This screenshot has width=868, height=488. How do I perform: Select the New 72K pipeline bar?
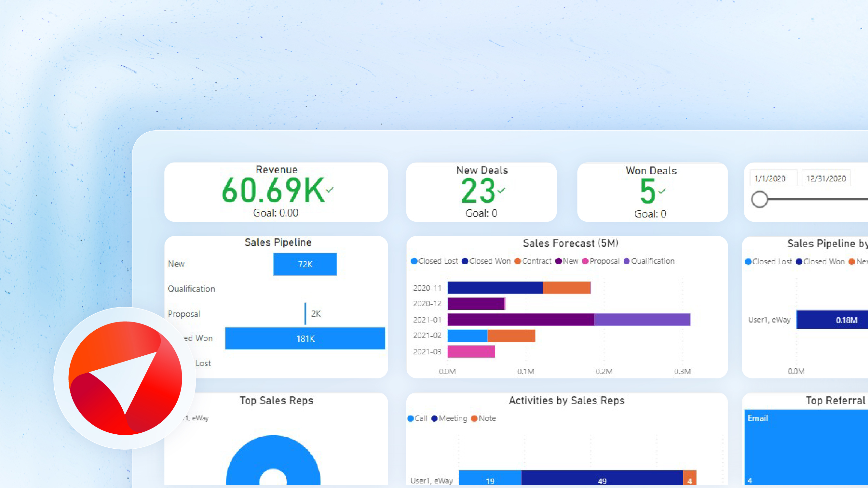click(305, 264)
